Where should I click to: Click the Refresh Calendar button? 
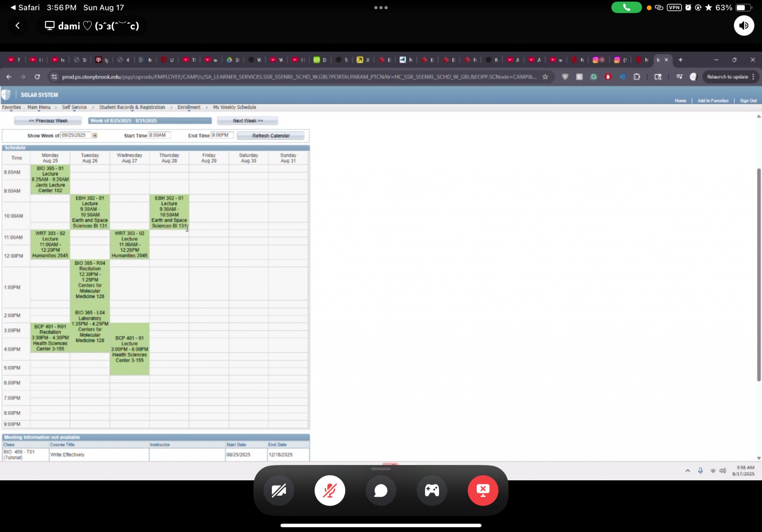270,136
